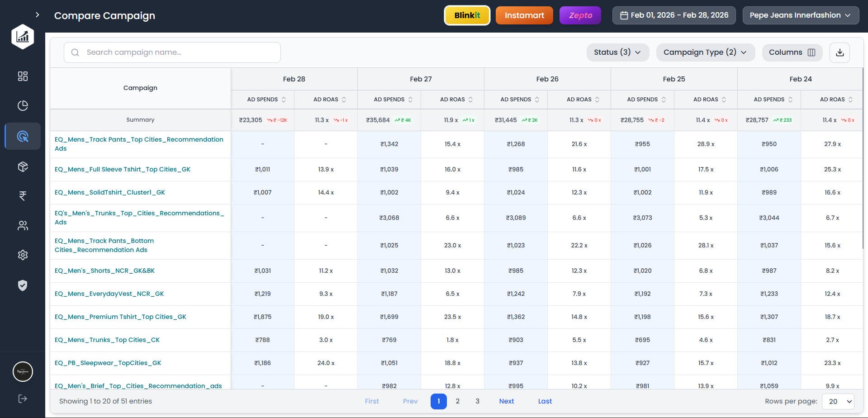Select the Compare Campaign target sidebar icon
The height and width of the screenshot is (418, 868).
click(23, 136)
